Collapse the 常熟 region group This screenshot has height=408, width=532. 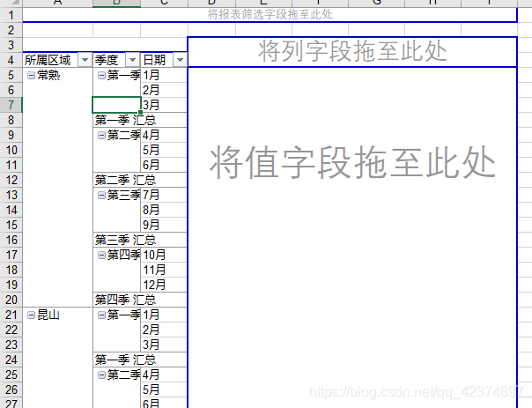[x=31, y=76]
